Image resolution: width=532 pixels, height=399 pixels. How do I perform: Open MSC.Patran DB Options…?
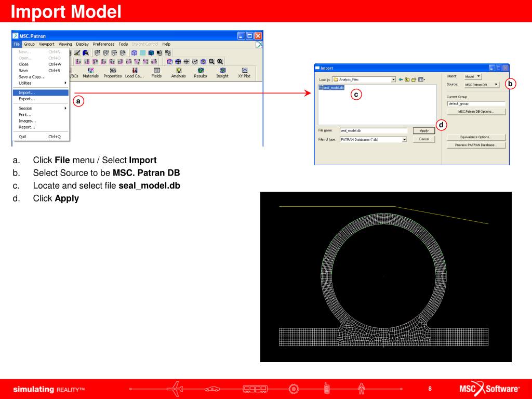476,112
